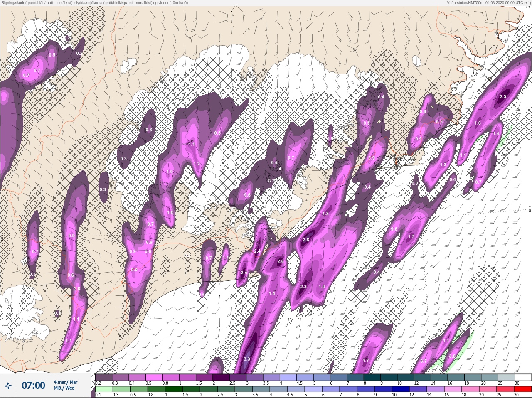Click the 07:00 forecast time display
The width and height of the screenshot is (532, 398).
coord(33,386)
